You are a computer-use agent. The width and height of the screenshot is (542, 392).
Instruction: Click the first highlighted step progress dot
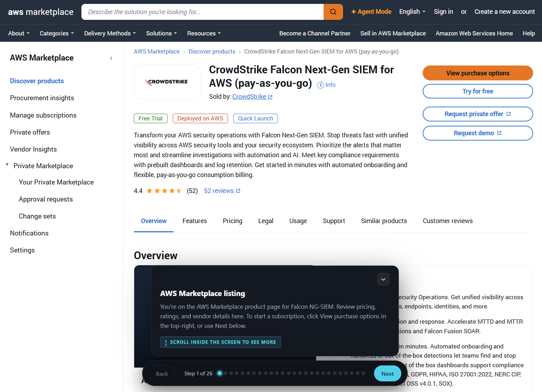[x=219, y=373]
